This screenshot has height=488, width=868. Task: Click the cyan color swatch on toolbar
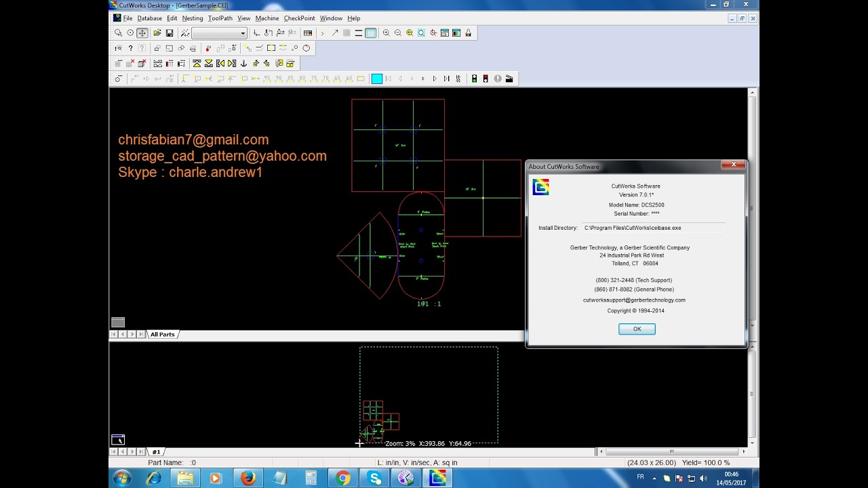377,79
